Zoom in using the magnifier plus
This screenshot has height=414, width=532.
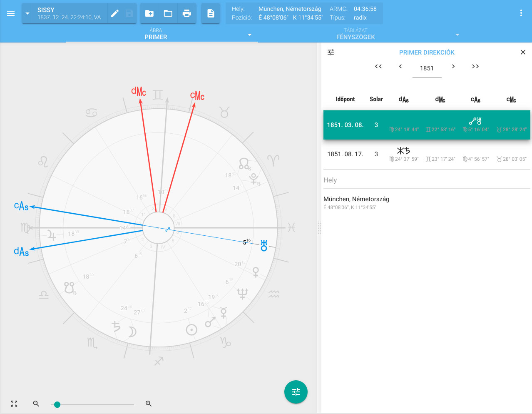tap(149, 404)
